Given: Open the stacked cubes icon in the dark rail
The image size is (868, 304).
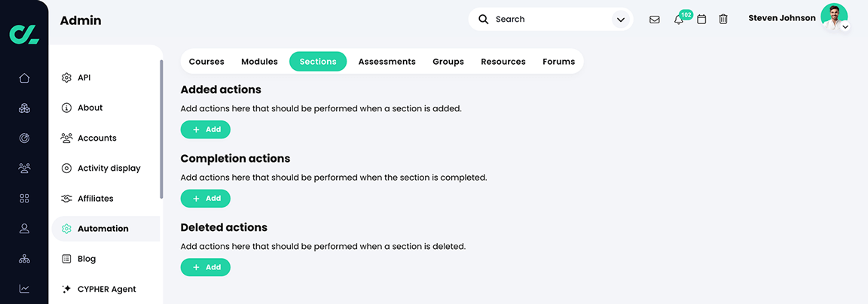Looking at the screenshot, I should pos(24,108).
